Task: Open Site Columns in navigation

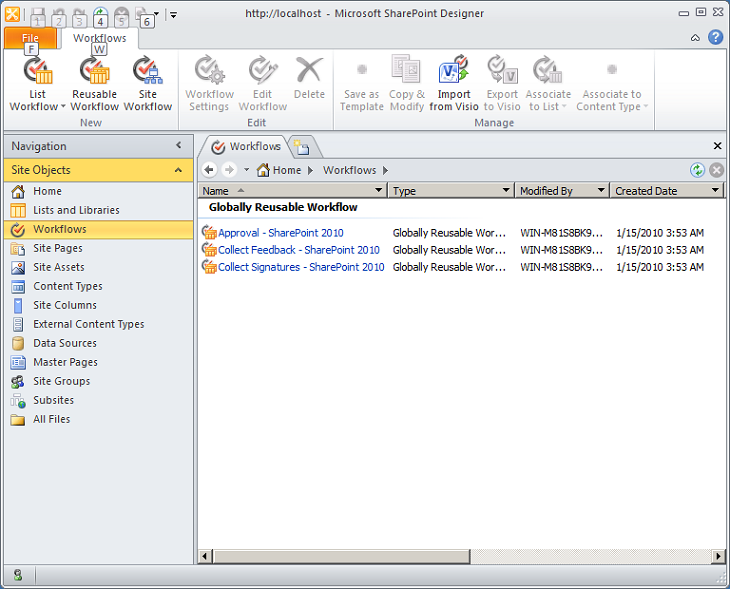Action: tap(98, 305)
